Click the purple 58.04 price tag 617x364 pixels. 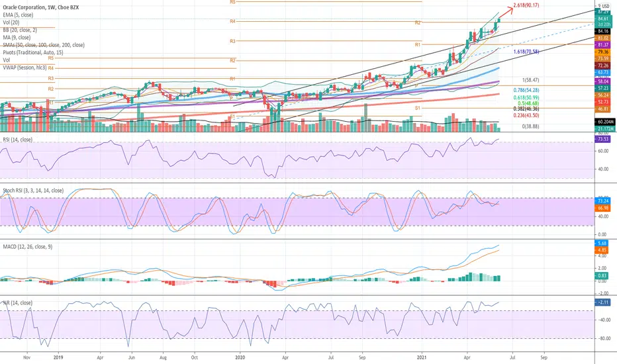coord(603,81)
